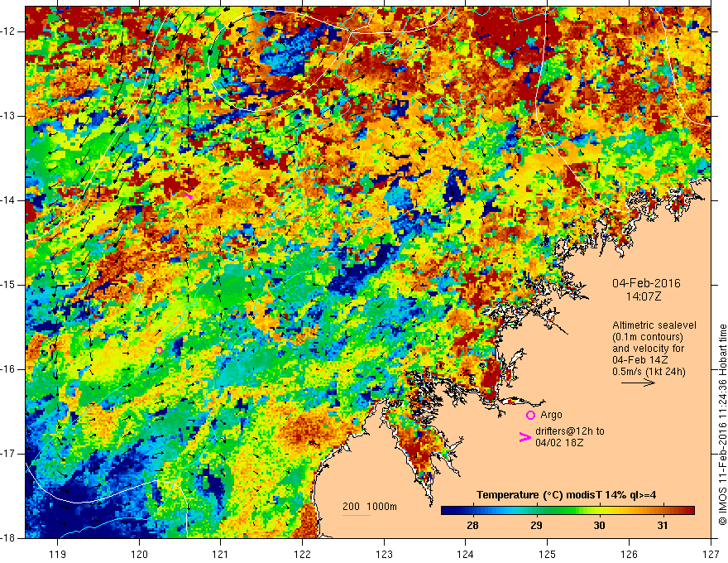Click the 0.5m/s velocity scale arrow
Viewport: 728px width, 563px height.
tap(638, 383)
